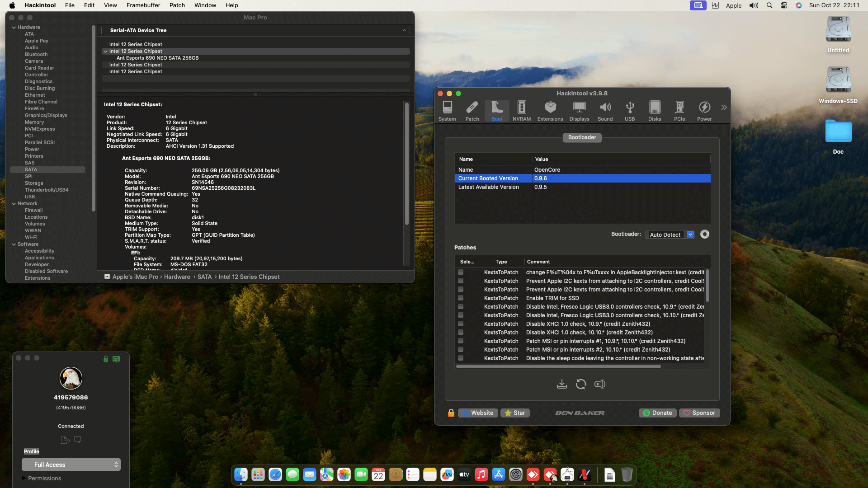Click the Donate button

[657, 413]
